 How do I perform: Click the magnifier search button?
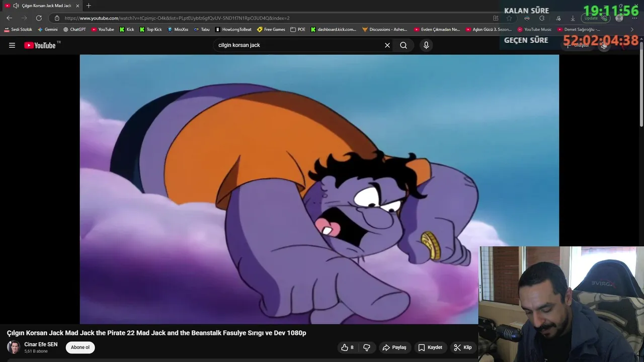point(404,45)
